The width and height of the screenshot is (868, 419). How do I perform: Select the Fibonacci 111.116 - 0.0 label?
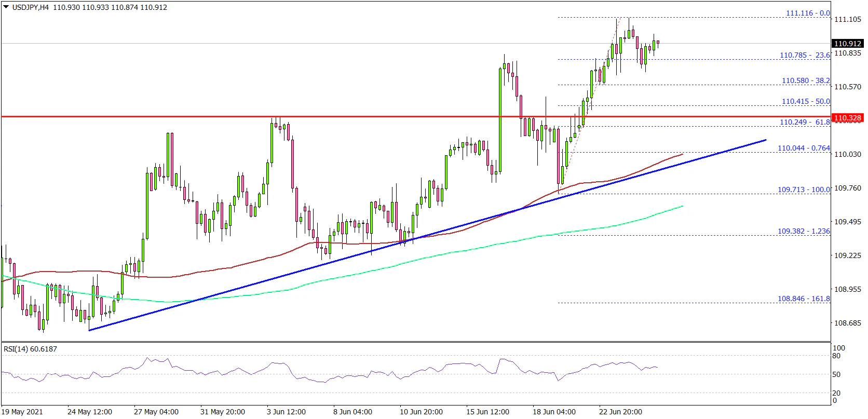tap(808, 13)
